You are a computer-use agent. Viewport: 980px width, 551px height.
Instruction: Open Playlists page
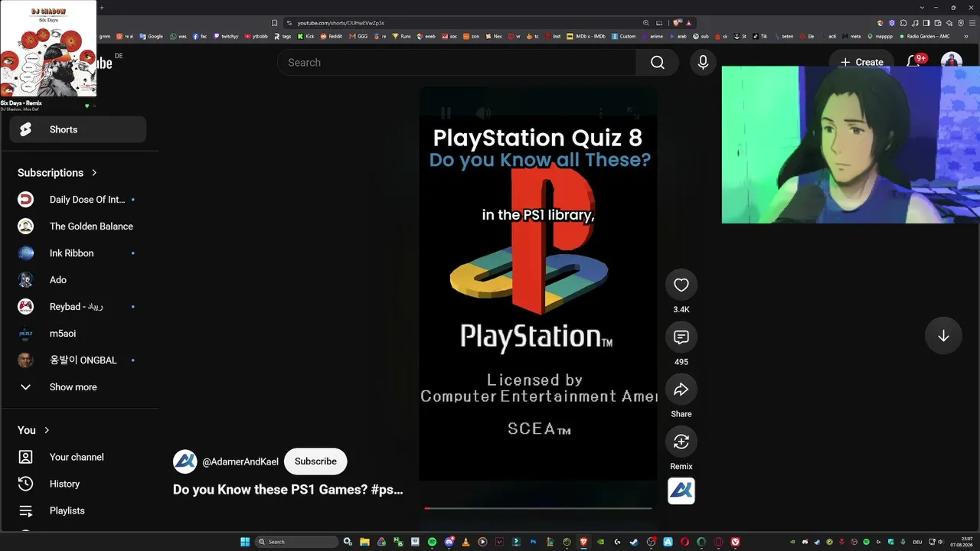[77, 510]
